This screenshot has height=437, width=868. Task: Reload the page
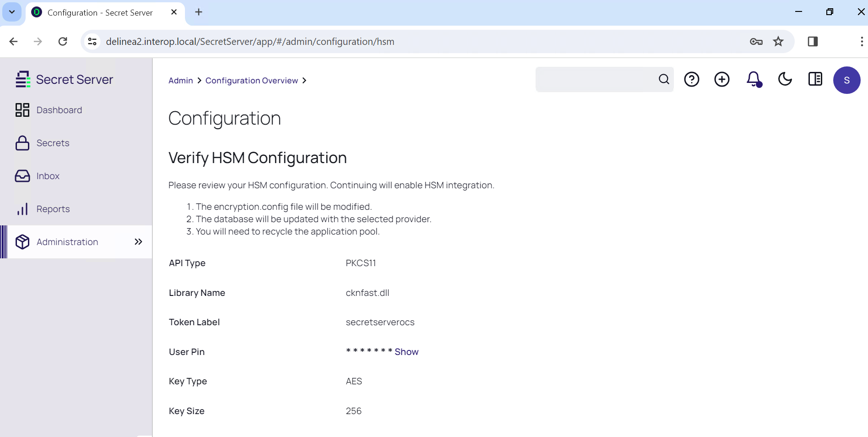(x=63, y=42)
